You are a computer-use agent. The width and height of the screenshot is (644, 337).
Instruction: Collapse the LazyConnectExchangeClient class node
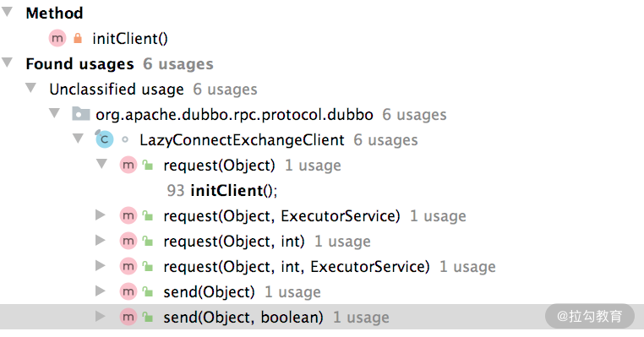point(78,139)
